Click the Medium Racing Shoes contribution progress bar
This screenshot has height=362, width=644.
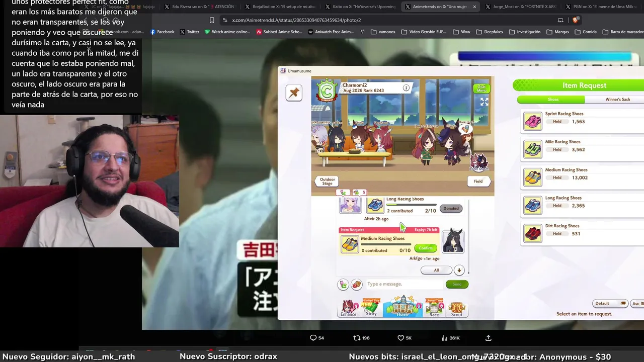click(386, 245)
